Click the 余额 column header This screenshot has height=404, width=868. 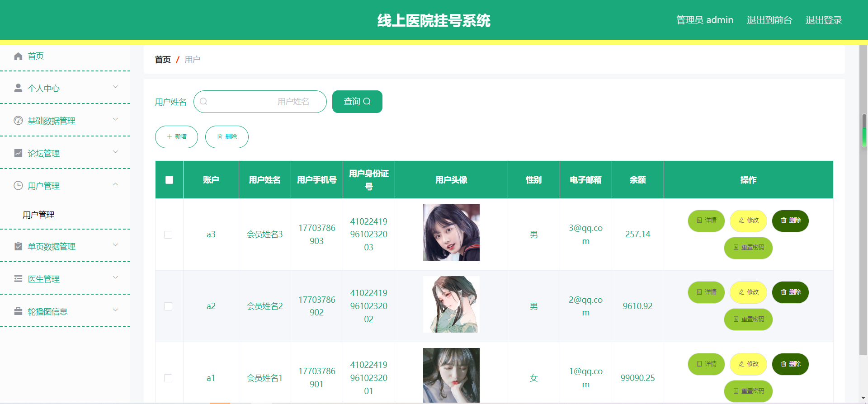(x=638, y=180)
